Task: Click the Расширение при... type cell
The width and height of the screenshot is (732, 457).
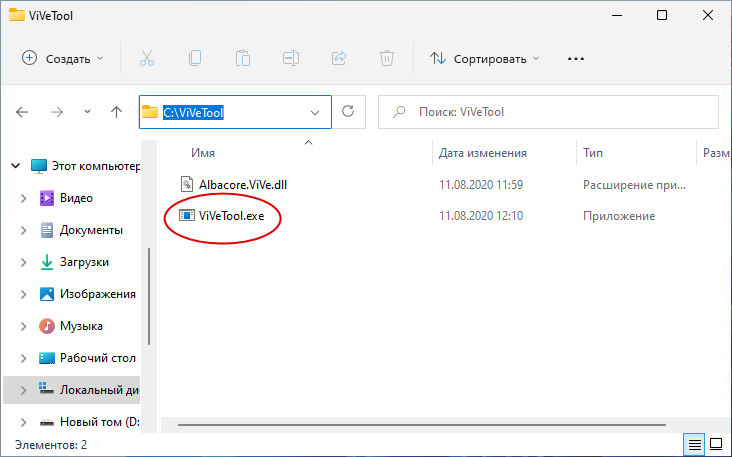Action: [x=634, y=185]
